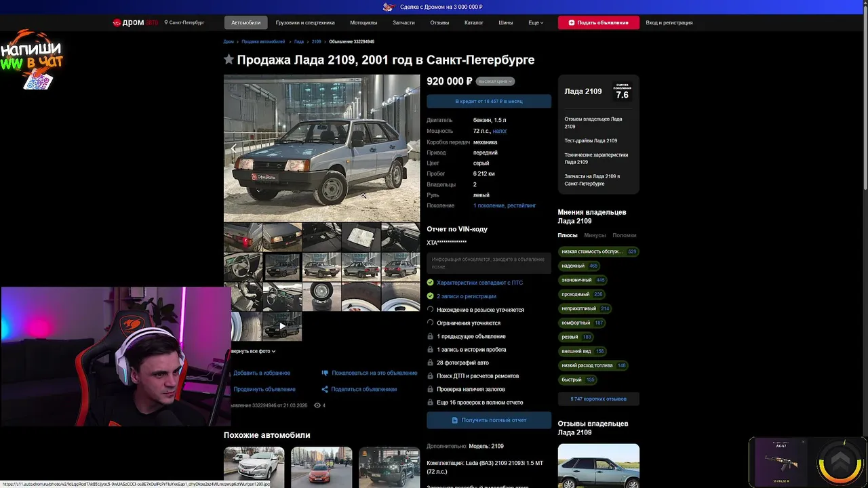Image resolution: width=868 pixels, height=488 pixels.
Task: Click 8 747 коротких отзывов button
Action: [598, 399]
